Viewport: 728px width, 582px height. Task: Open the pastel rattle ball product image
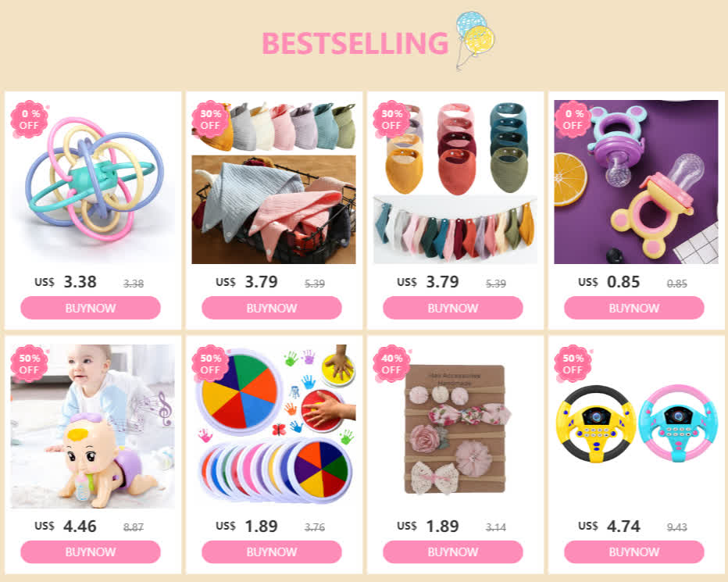(x=93, y=181)
